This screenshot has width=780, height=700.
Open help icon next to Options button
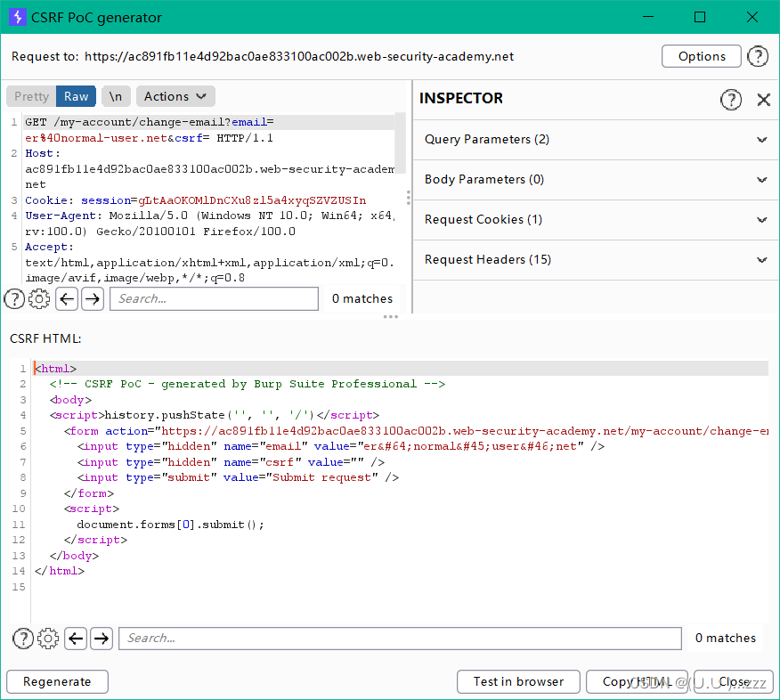point(758,56)
